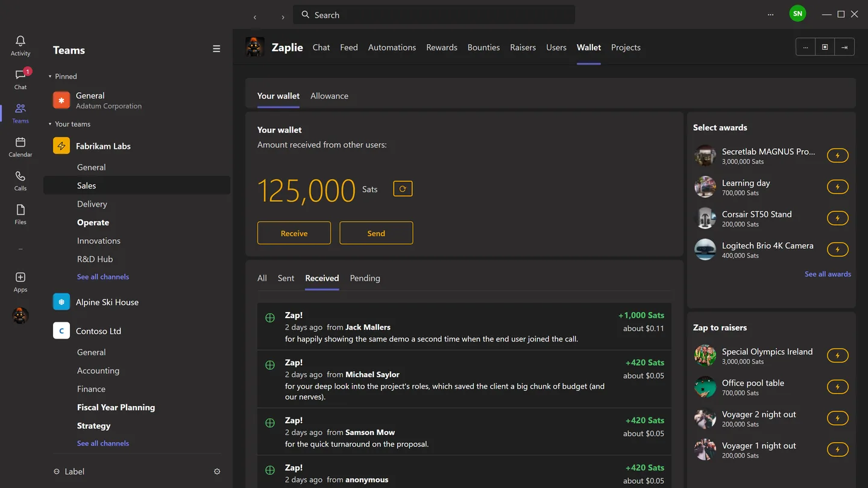The width and height of the screenshot is (868, 488).
Task: Open the Calendar icon in the rail
Action: pyautogui.click(x=20, y=146)
